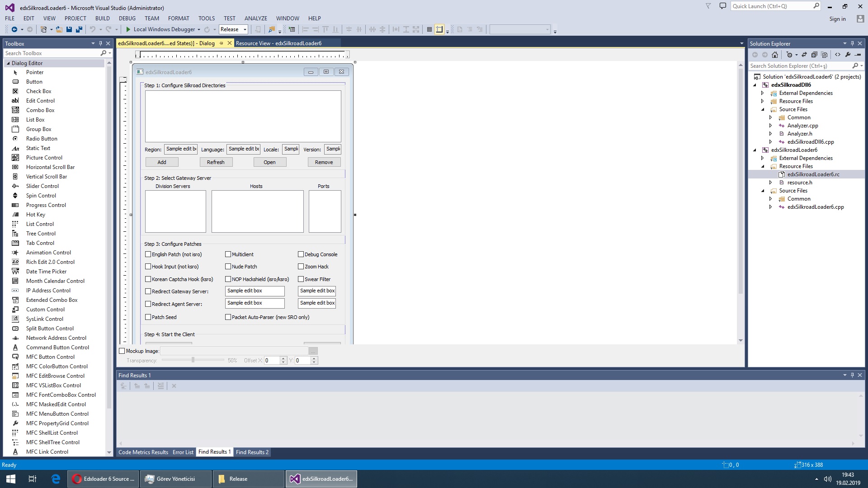Open the document tab list dropdown arrow

741,44
